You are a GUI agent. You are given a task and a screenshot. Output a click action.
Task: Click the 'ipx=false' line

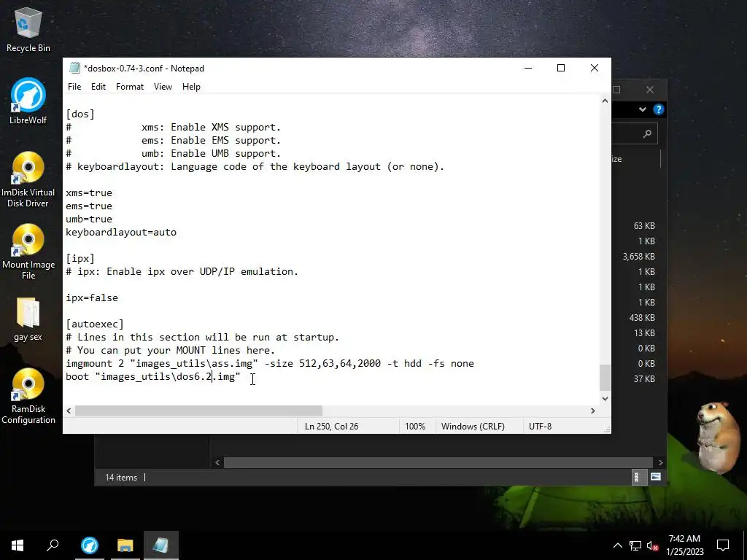pos(92,297)
